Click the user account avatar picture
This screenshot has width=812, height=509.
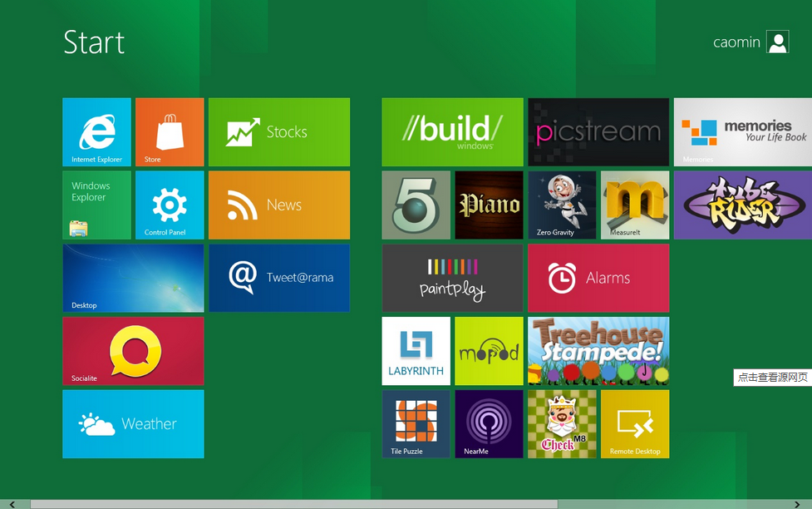coord(778,42)
